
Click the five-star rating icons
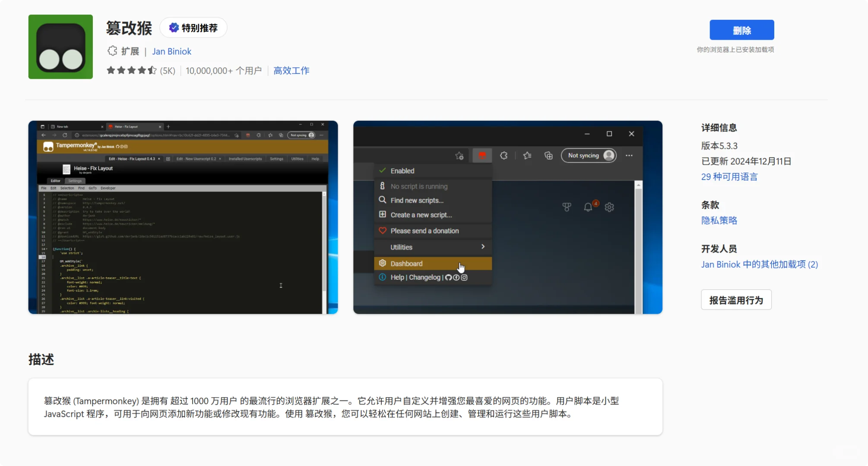pos(131,70)
